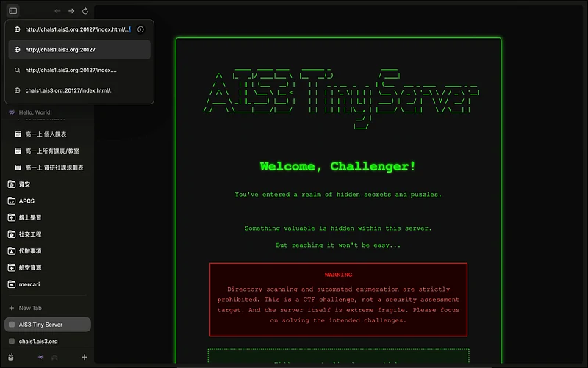The width and height of the screenshot is (588, 368).
Task: Click the text 'But reaching it won't be easy...'
Action: pyautogui.click(x=338, y=245)
